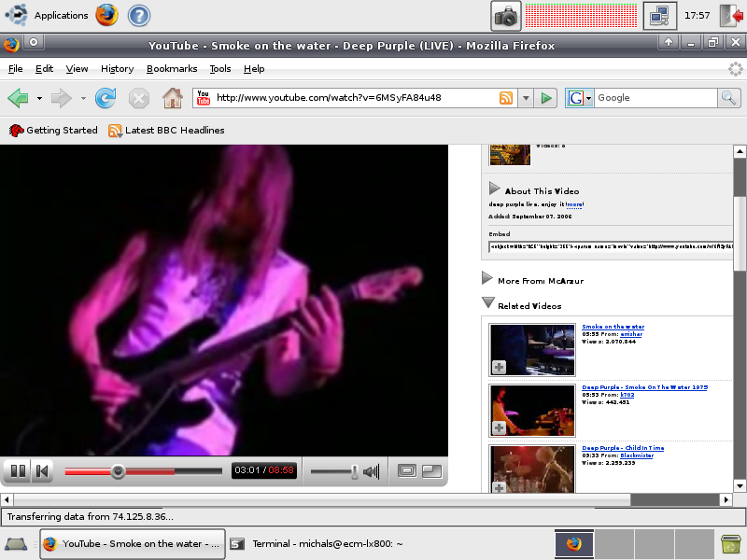Click the horizontal scroll right arrow
Image resolution: width=747 pixels, height=560 pixels.
[726, 499]
